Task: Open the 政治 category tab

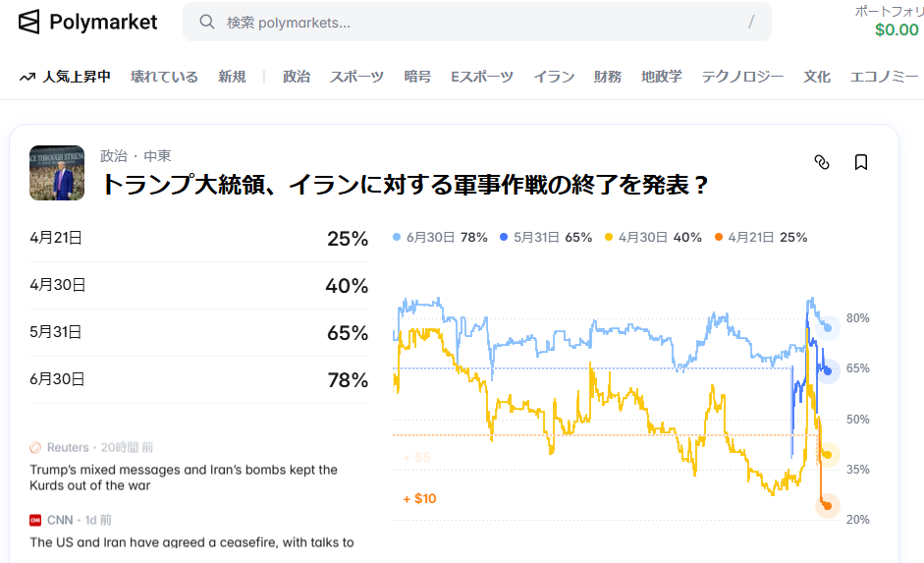Action: 296,77
